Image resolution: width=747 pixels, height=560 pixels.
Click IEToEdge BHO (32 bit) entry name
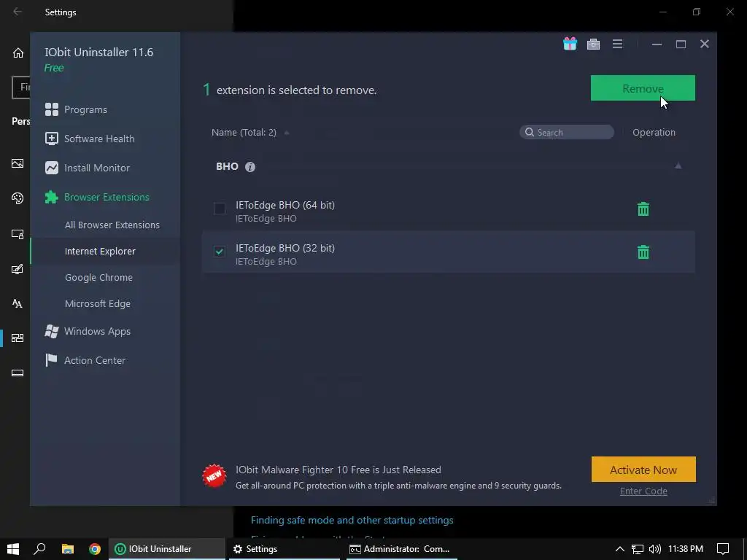[x=285, y=248]
